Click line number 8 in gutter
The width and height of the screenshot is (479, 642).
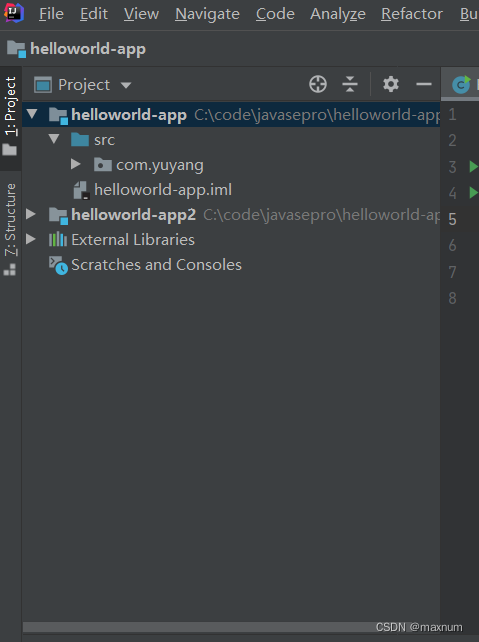point(452,298)
